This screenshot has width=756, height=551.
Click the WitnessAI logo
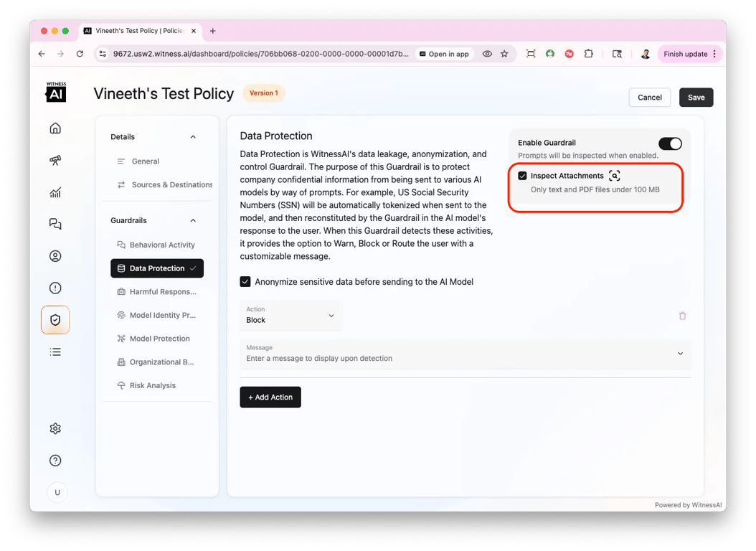click(x=56, y=92)
